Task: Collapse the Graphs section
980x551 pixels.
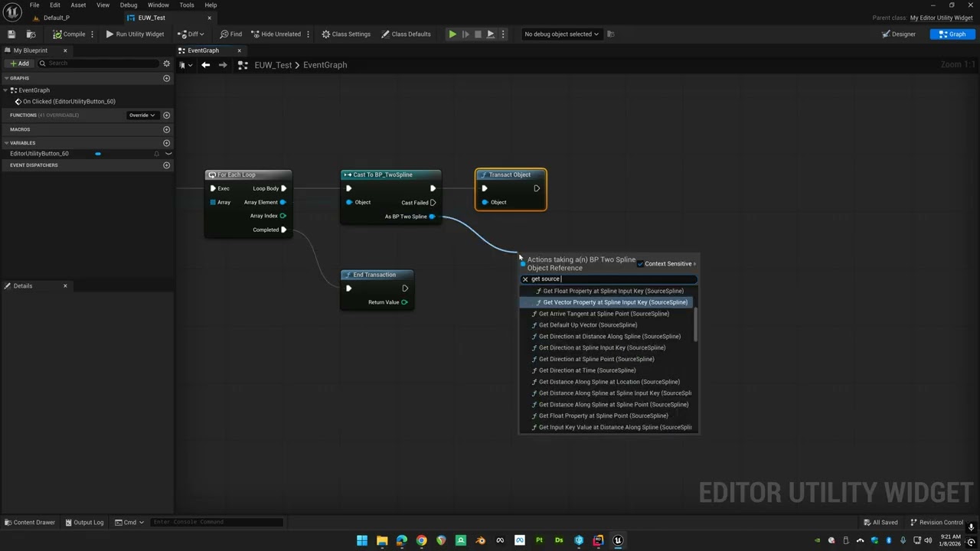Action: [x=6, y=78]
